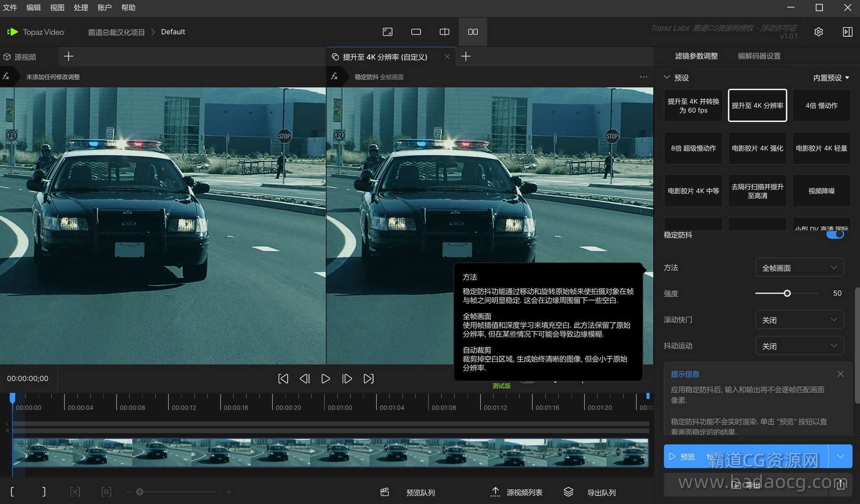The image size is (860, 504).
Task: Toggle the 稳定防抖 stabilization switch off
Action: pyautogui.click(x=835, y=235)
